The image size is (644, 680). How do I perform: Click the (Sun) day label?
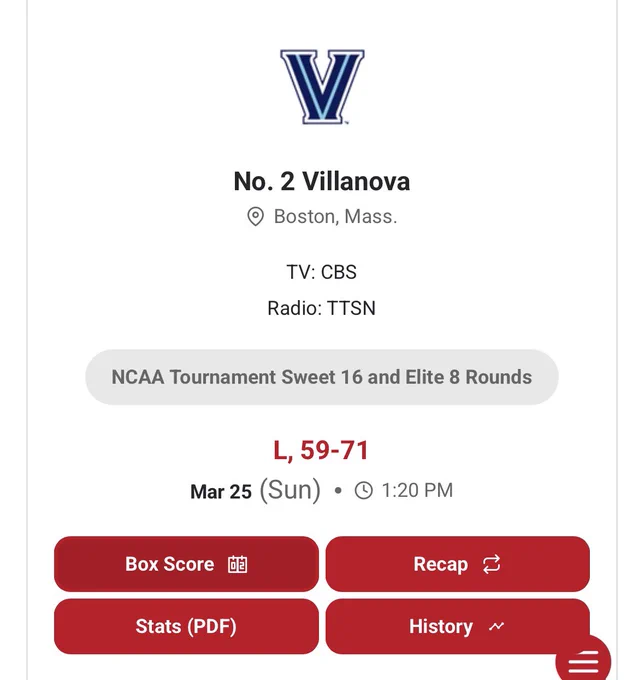click(x=290, y=490)
